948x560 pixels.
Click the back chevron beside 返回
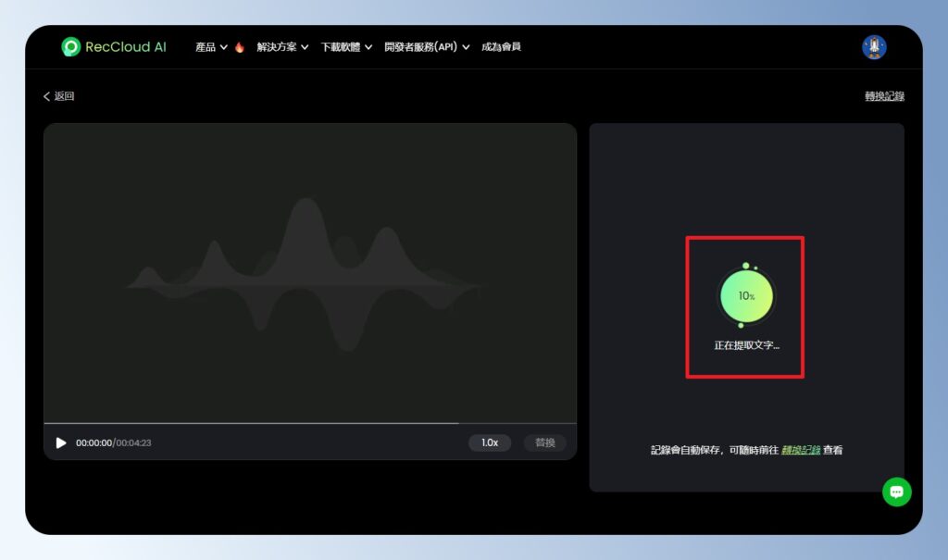tap(47, 95)
